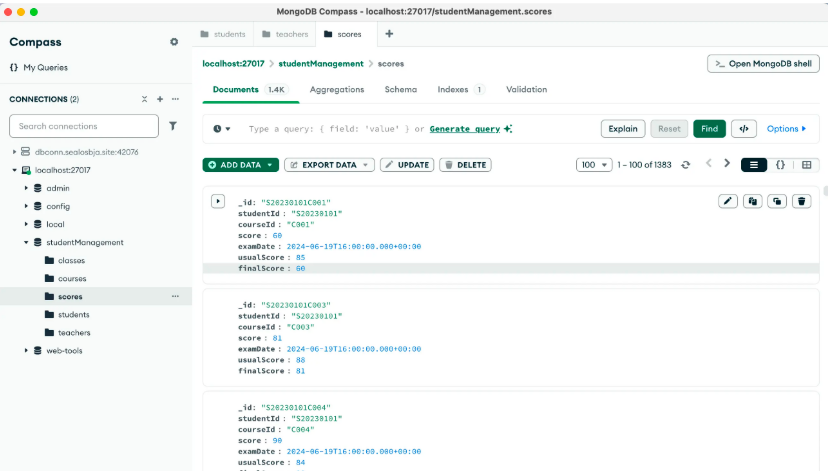
Task: Open the Indexes tab
Action: tap(460, 90)
